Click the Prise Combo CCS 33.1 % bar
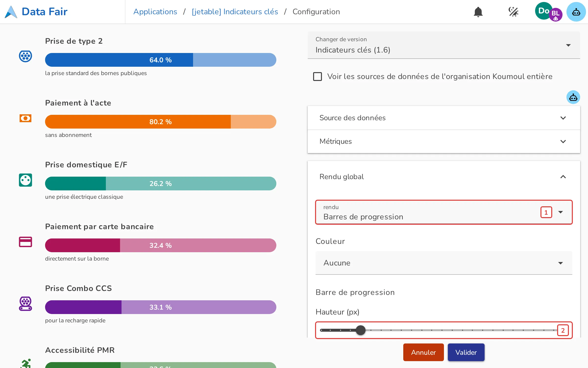This screenshot has height=368, width=588. tap(160, 307)
